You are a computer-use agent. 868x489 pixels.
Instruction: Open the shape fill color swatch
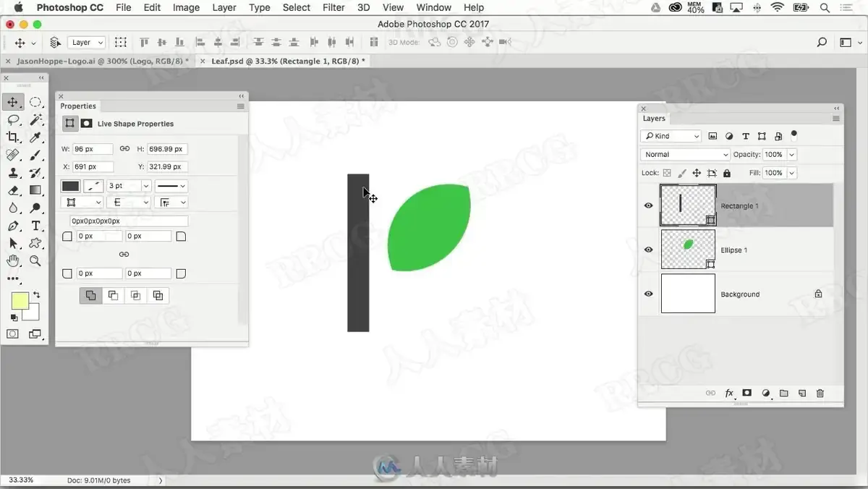pos(70,186)
